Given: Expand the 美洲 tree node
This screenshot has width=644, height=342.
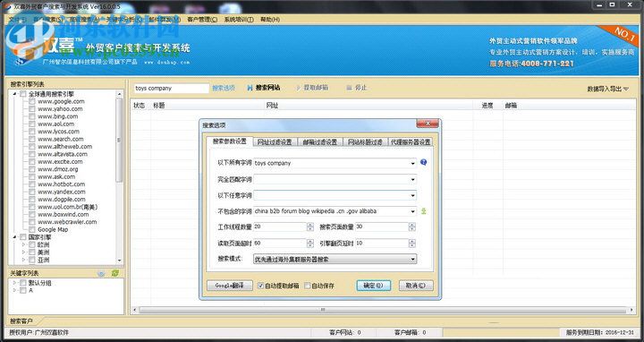Looking at the screenshot, I should (23, 252).
